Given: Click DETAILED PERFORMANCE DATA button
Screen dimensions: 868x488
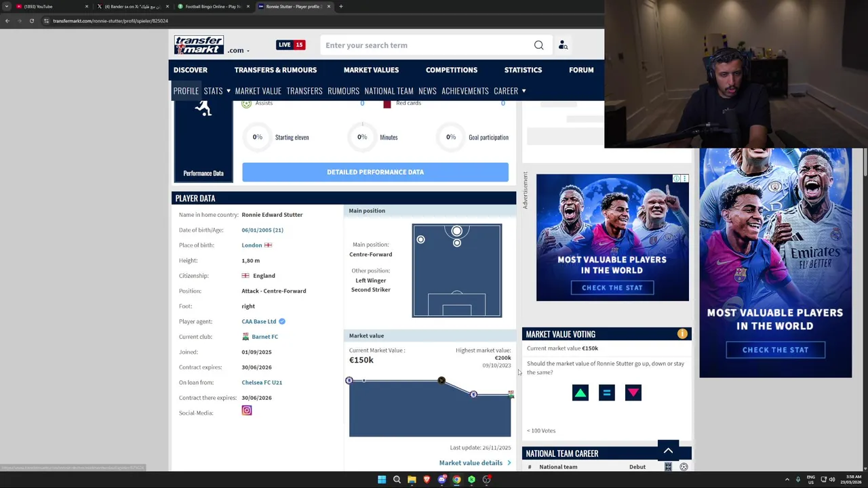Looking at the screenshot, I should (x=375, y=172).
